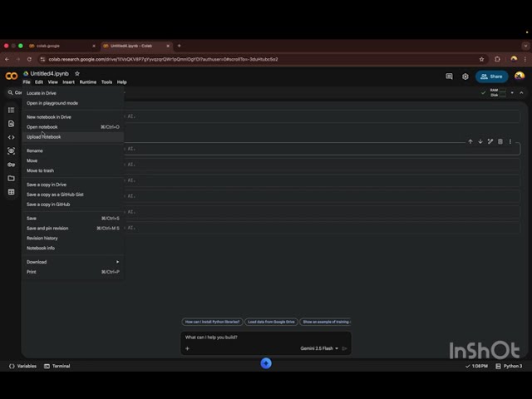Delete cell with trash icon

click(x=500, y=141)
